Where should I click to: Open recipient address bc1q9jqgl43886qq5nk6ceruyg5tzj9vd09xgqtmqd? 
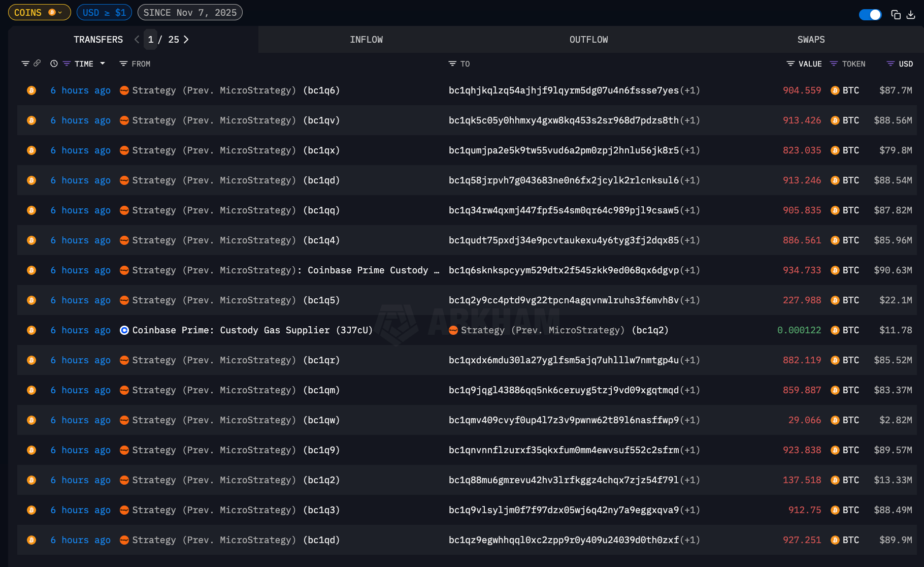click(564, 390)
